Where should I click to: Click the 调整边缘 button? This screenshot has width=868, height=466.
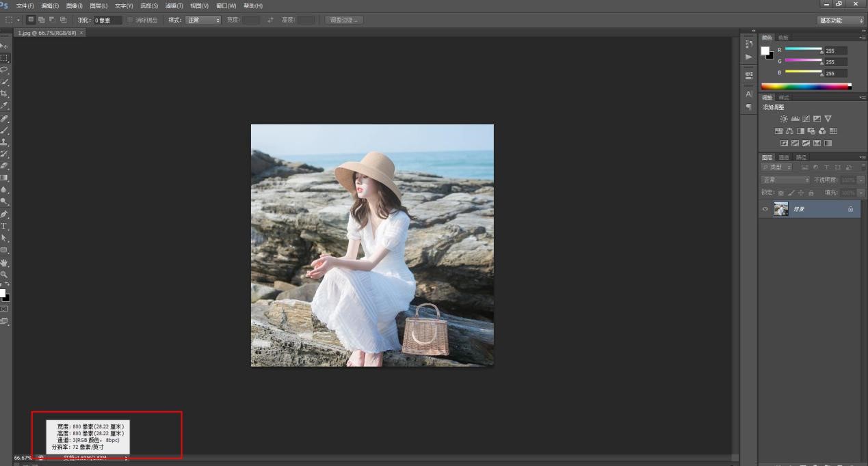pos(344,20)
